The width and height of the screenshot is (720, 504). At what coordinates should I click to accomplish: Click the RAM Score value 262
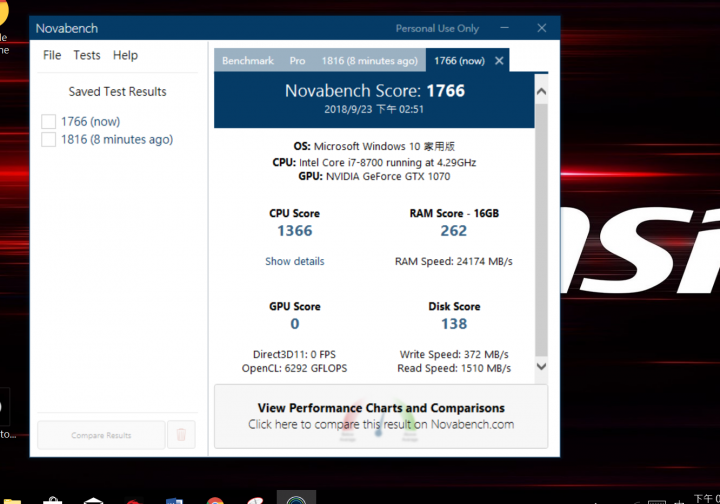coord(454,230)
